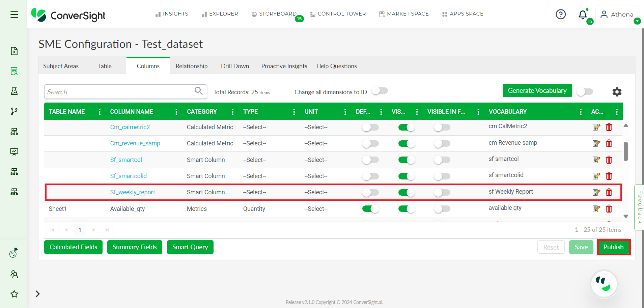
Task: Open the notifications bell
Action: click(x=583, y=15)
